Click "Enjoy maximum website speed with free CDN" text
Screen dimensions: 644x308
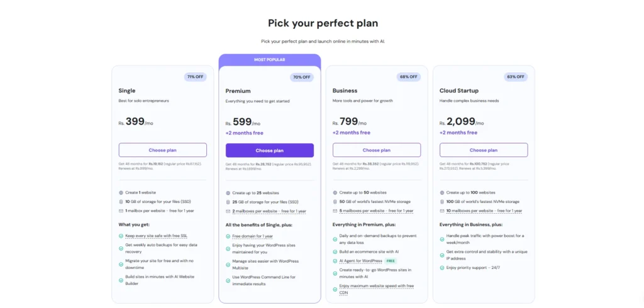375,289
